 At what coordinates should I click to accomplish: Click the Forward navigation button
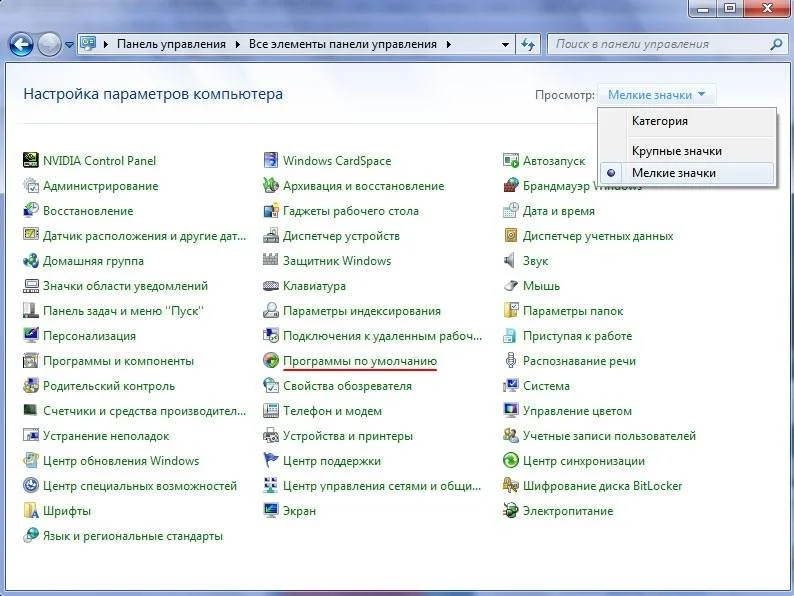click(x=49, y=45)
